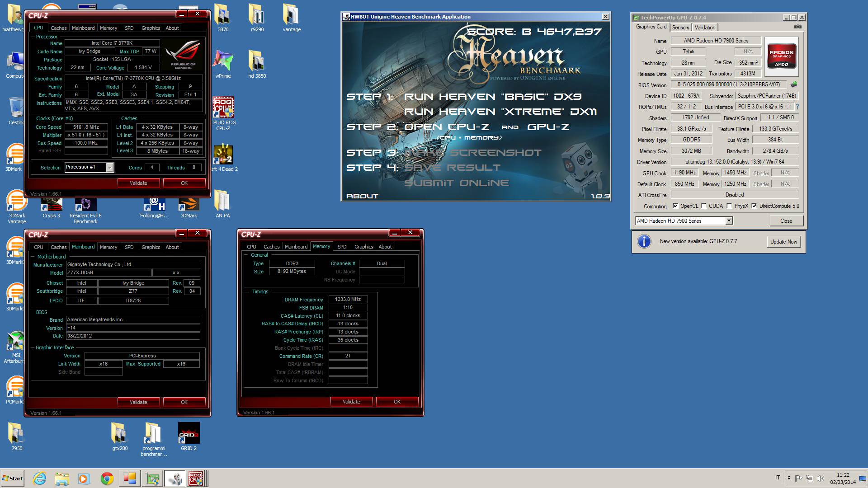The height and width of the screenshot is (488, 868).
Task: Click OK in Mainboard CPU-Z window
Action: (184, 402)
